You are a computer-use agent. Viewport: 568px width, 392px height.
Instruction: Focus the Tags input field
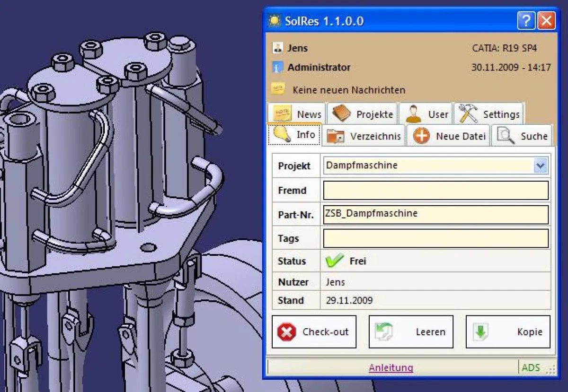435,238
